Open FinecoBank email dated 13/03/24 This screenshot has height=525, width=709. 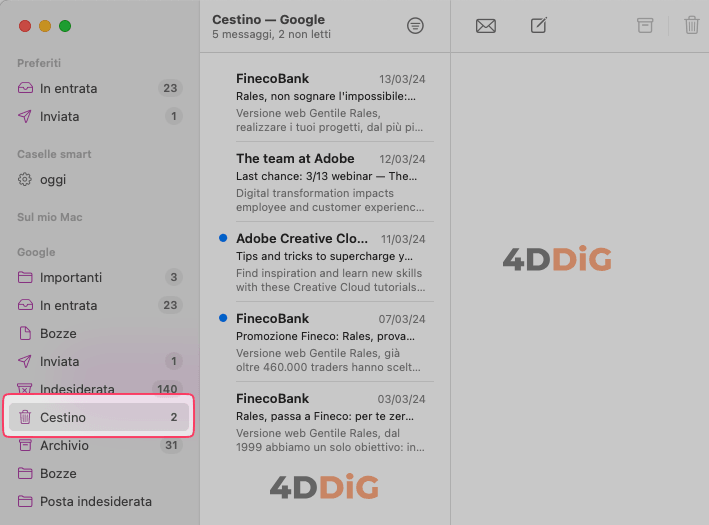pyautogui.click(x=326, y=102)
